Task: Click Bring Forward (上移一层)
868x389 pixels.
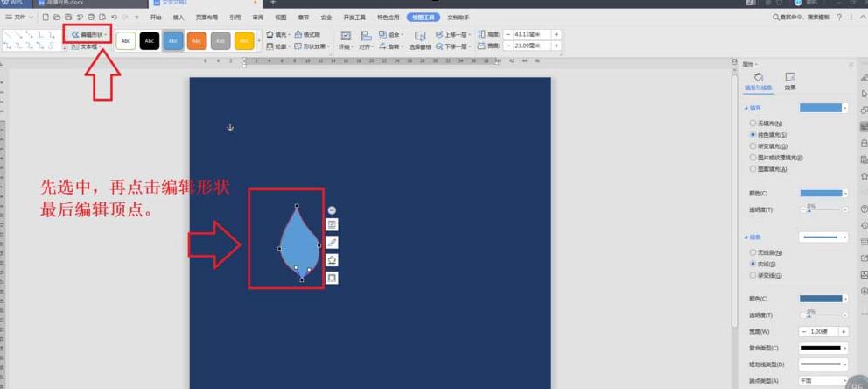Action: click(453, 34)
